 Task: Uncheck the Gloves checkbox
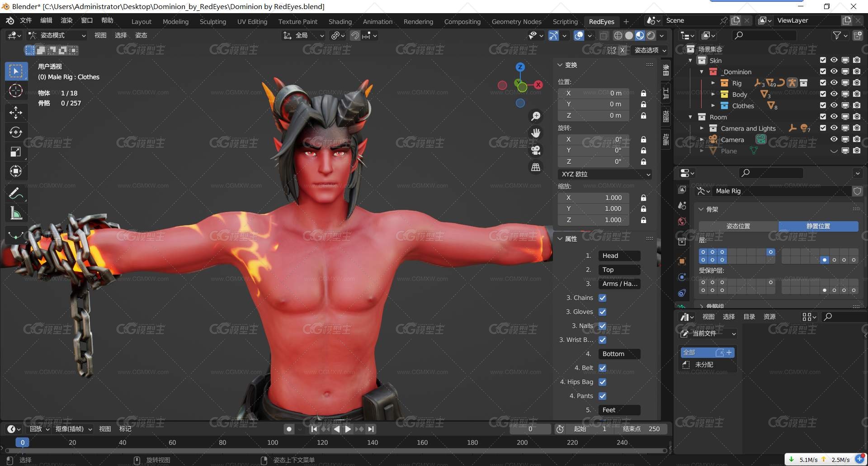[x=602, y=312]
